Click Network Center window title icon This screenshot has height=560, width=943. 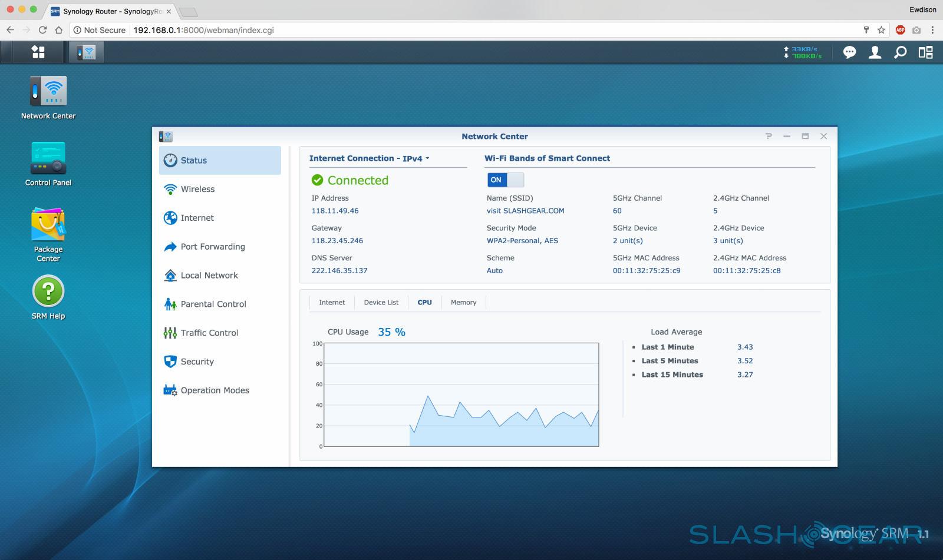coord(166,136)
